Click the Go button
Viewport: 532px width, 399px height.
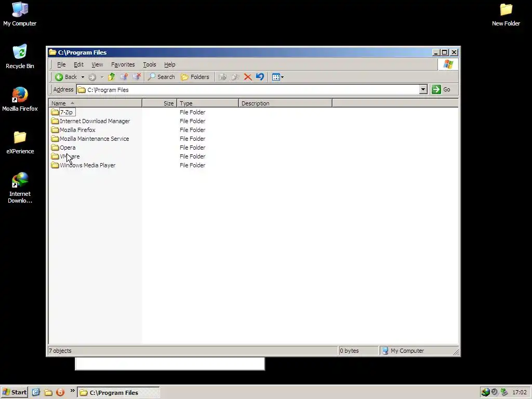tap(441, 89)
